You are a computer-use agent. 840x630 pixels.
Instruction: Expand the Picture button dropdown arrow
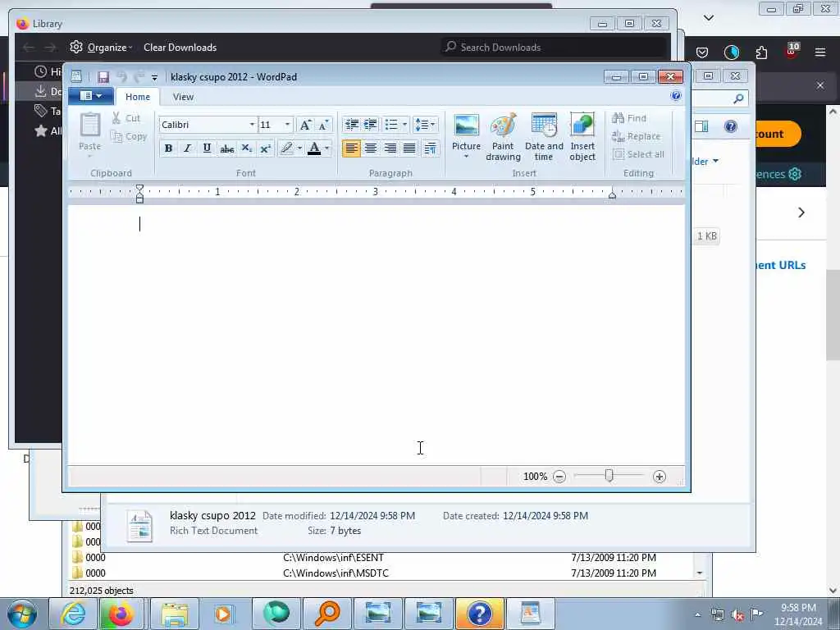click(466, 157)
